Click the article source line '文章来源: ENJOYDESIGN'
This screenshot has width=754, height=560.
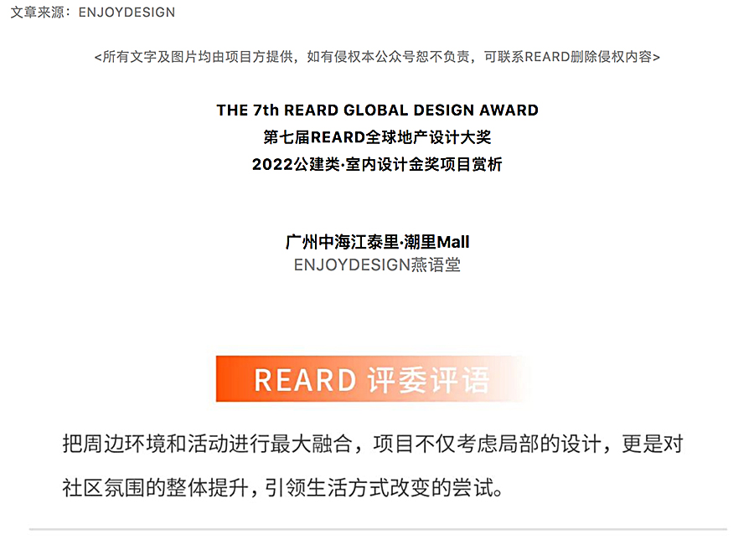[x=93, y=12]
